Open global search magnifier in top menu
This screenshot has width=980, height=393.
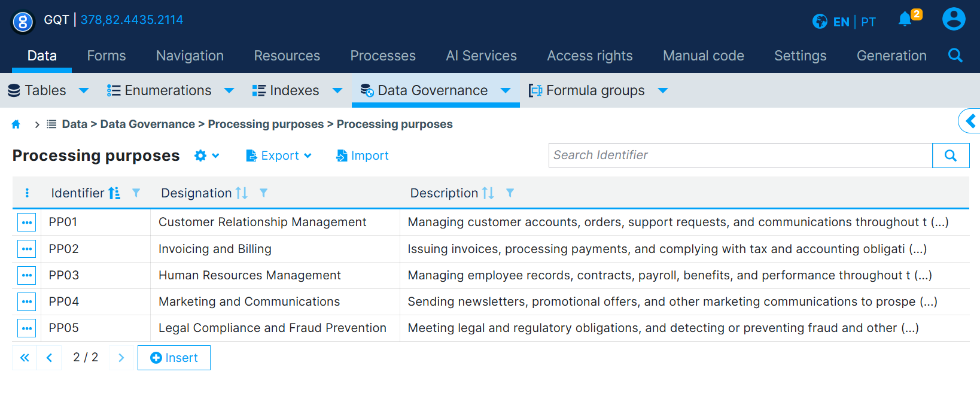[955, 56]
